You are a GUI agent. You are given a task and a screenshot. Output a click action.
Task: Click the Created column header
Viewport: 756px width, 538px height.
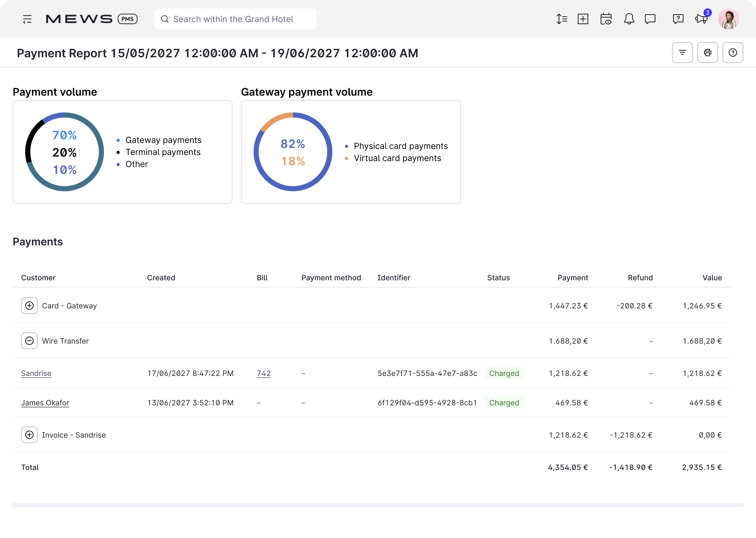(x=161, y=278)
